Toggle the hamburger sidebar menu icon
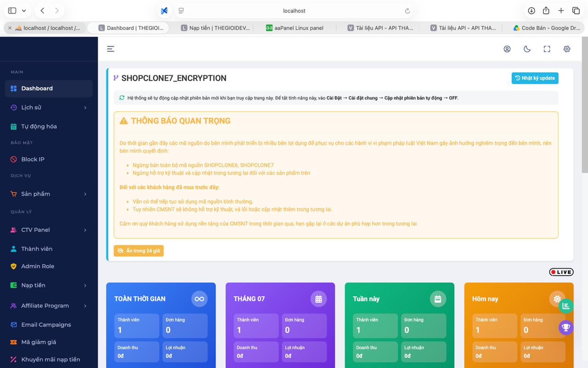 (111, 49)
